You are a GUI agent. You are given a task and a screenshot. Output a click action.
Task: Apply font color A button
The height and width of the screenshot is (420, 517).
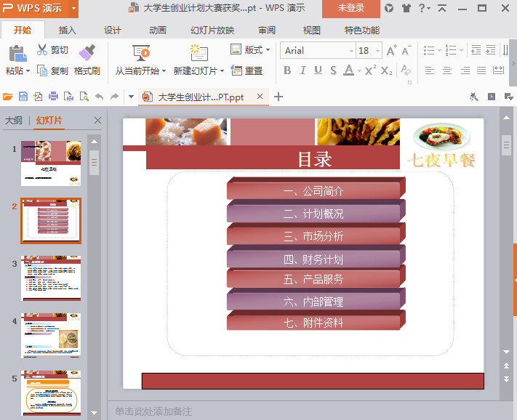[x=348, y=70]
